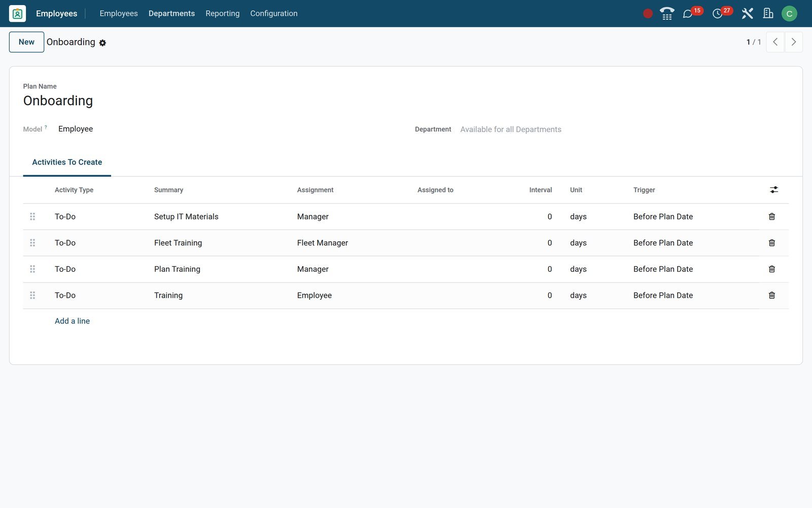The width and height of the screenshot is (812, 508).
Task: Open the Employees app home icon
Action: (x=17, y=14)
